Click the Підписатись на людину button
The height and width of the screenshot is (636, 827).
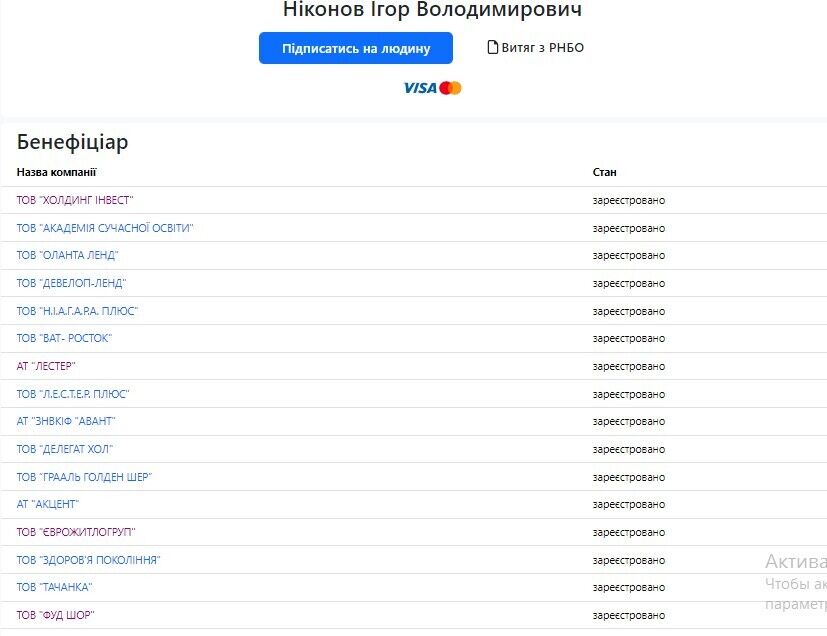(x=356, y=48)
